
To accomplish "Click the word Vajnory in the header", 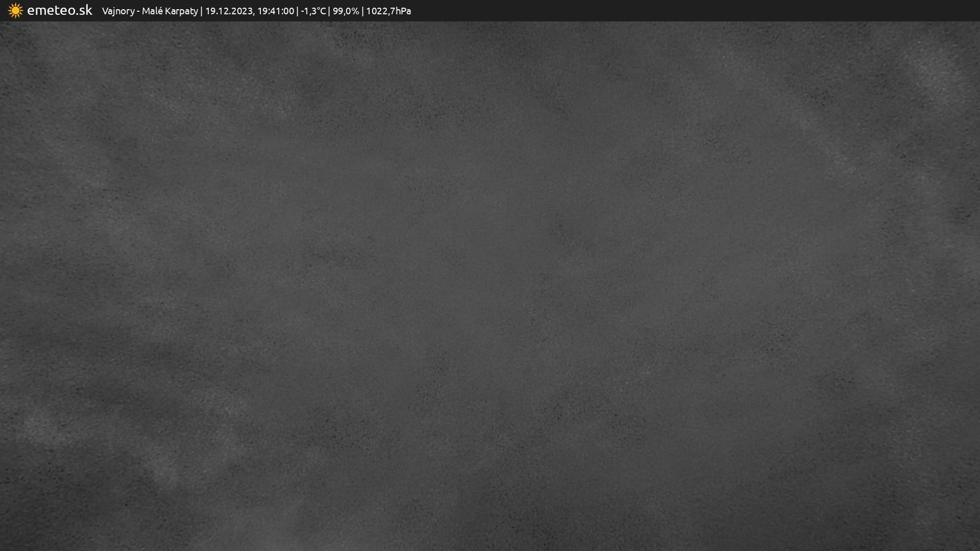I will (x=118, y=11).
